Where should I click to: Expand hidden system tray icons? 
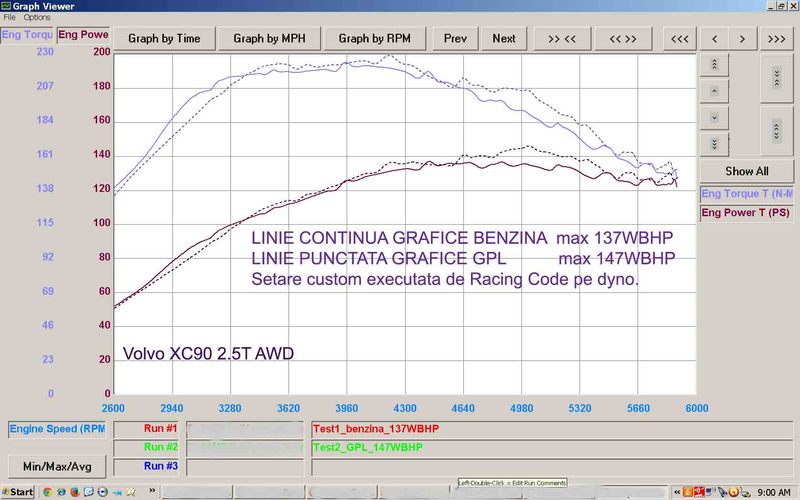(677, 492)
